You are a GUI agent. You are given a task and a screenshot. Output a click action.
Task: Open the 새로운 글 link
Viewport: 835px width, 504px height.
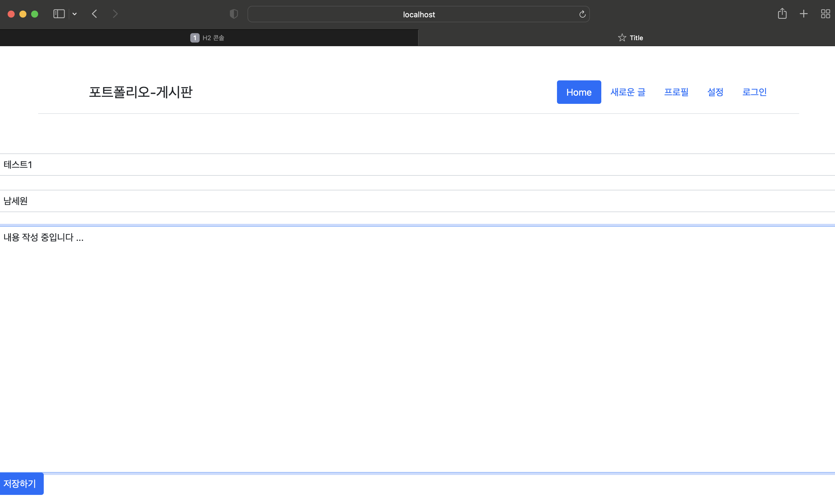pos(628,92)
